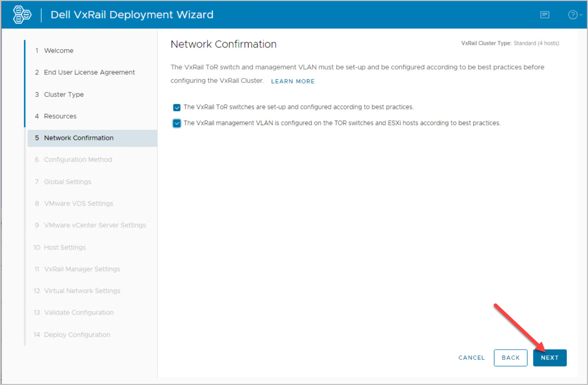Open the LEARN MORE link
The image size is (588, 385).
pos(293,81)
